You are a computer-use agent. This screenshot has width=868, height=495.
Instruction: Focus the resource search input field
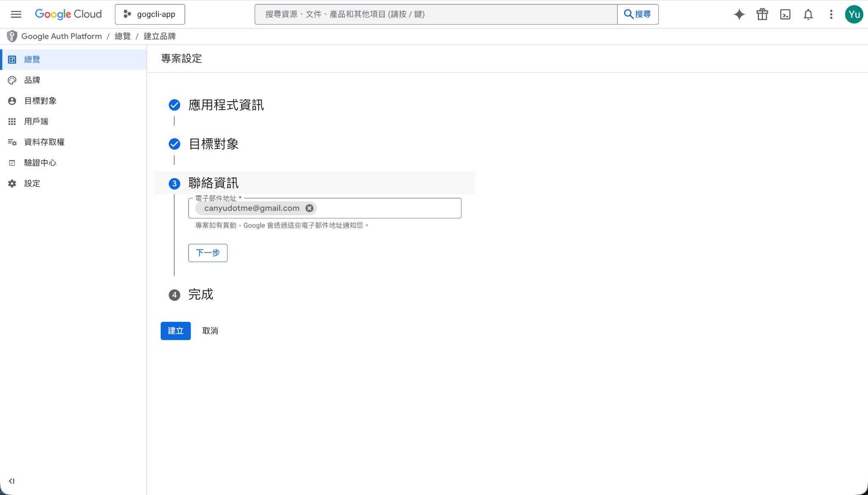(x=435, y=14)
